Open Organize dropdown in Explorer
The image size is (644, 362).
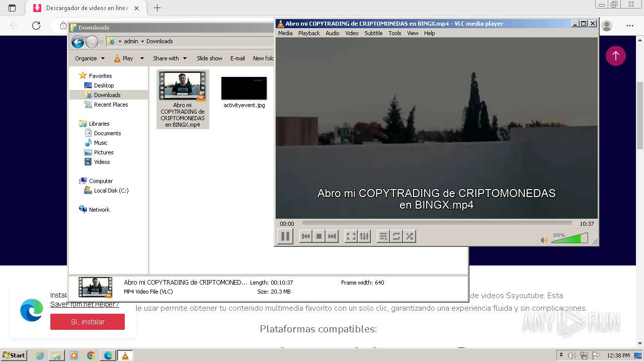point(90,58)
